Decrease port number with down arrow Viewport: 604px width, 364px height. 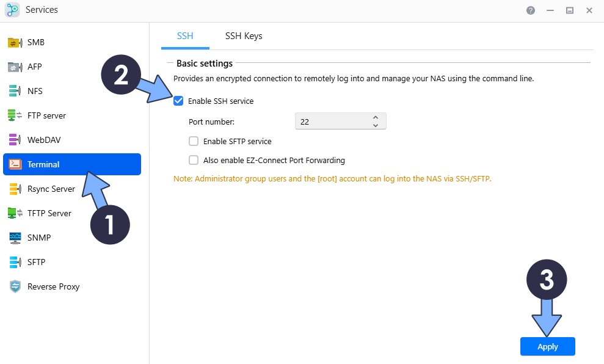(375, 125)
